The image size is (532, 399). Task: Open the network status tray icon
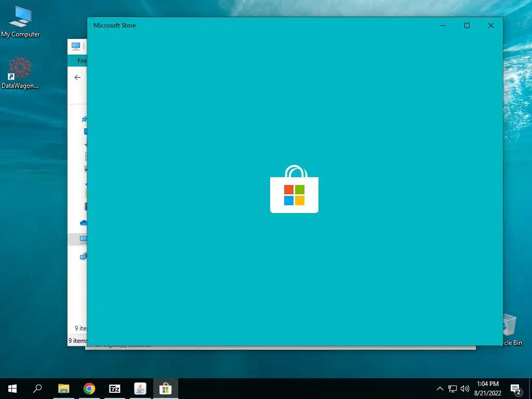(453, 389)
